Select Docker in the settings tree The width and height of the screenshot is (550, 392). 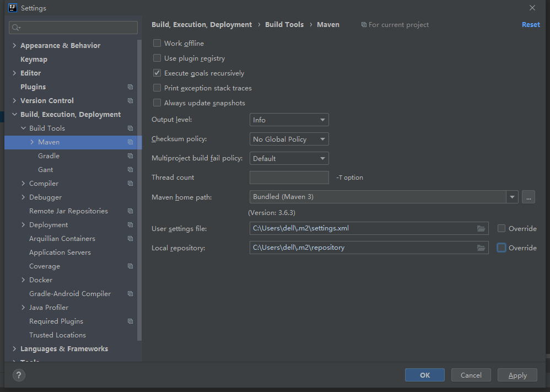[41, 280]
